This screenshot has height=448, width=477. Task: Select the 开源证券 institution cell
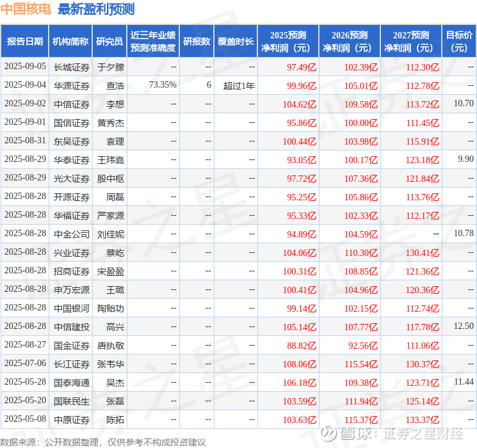coord(72,197)
